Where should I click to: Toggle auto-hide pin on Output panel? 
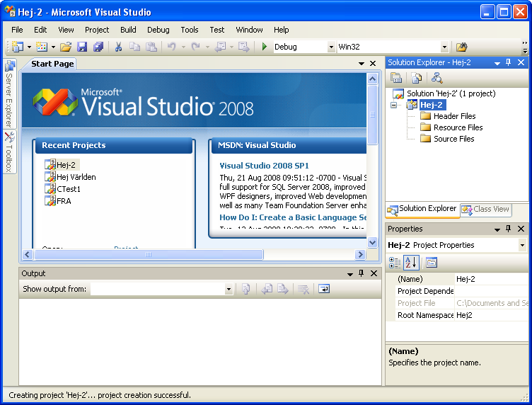click(362, 273)
